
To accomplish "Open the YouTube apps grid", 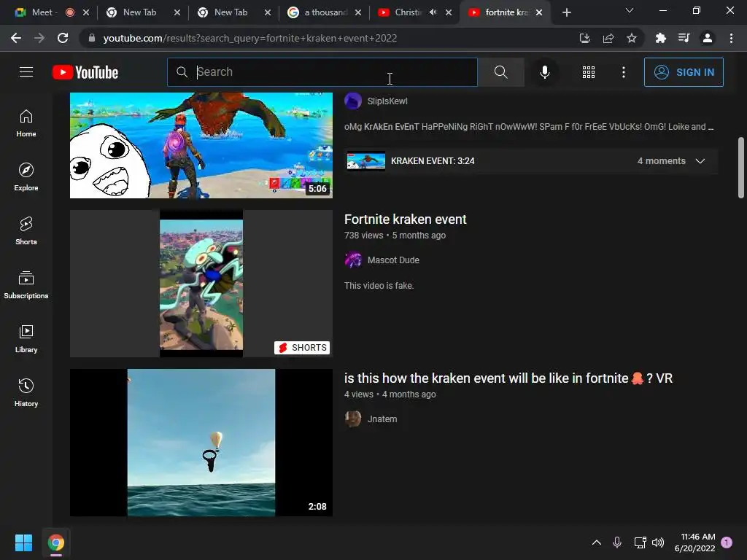I will [589, 72].
